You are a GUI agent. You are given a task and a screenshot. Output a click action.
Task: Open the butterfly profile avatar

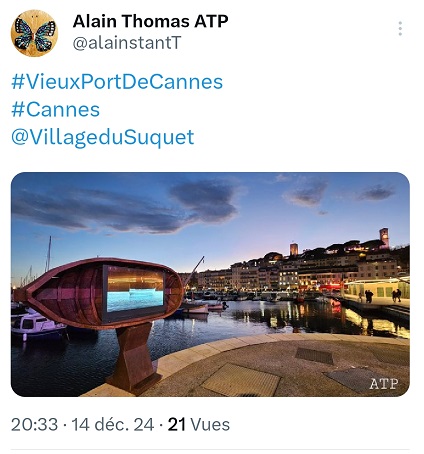pos(34,33)
